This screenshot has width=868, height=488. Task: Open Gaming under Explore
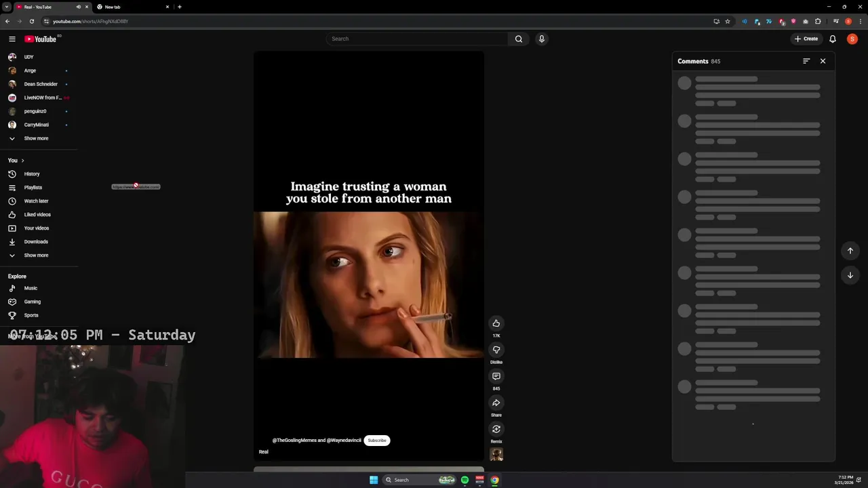[x=32, y=302]
